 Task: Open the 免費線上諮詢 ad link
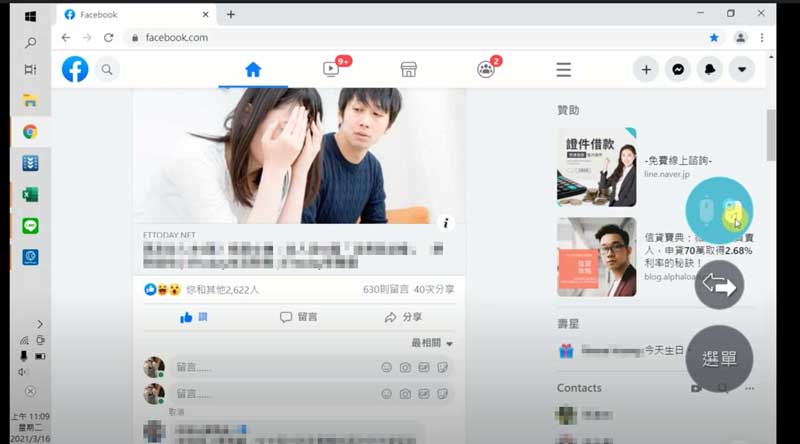pos(678,161)
